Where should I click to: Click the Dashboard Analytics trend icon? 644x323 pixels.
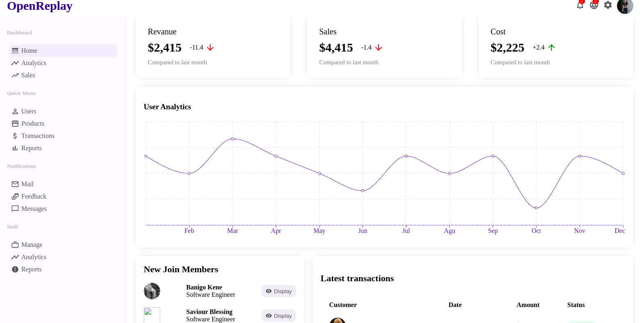point(15,63)
